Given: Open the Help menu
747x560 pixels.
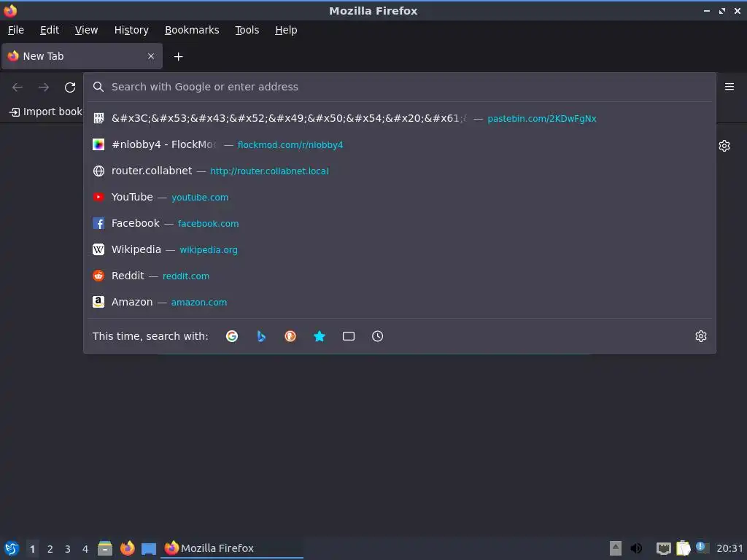Looking at the screenshot, I should [286, 30].
